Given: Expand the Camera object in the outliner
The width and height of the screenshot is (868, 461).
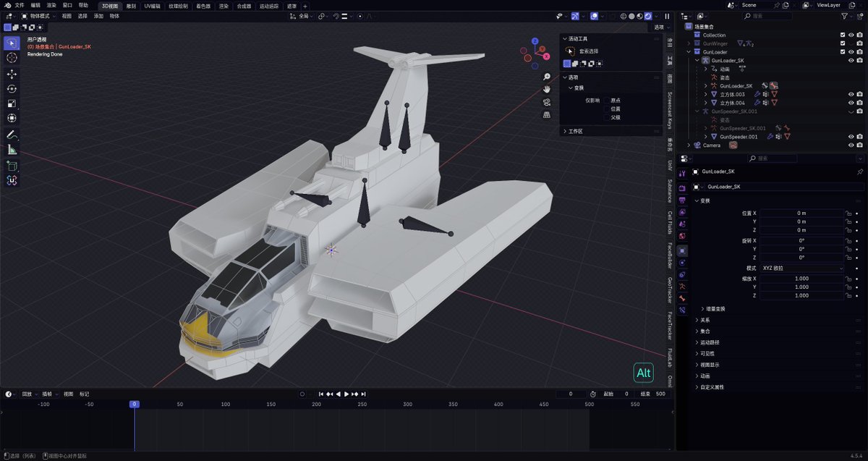Looking at the screenshot, I should [x=688, y=145].
